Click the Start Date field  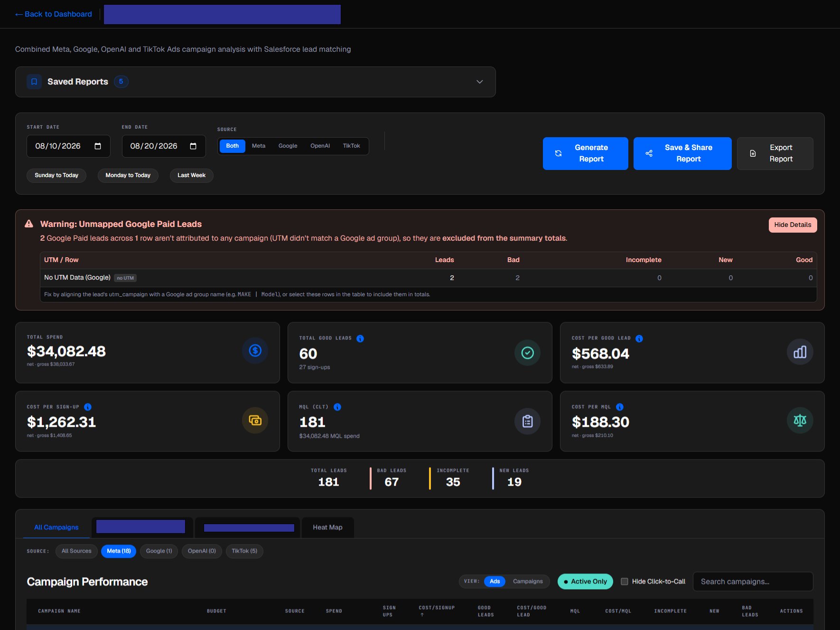[68, 146]
